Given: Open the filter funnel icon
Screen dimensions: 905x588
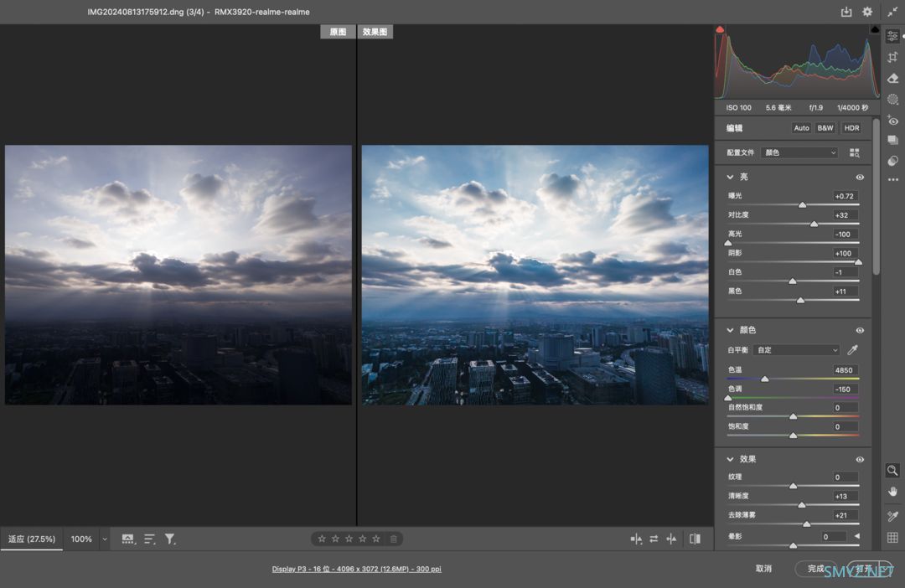Looking at the screenshot, I should [x=169, y=539].
